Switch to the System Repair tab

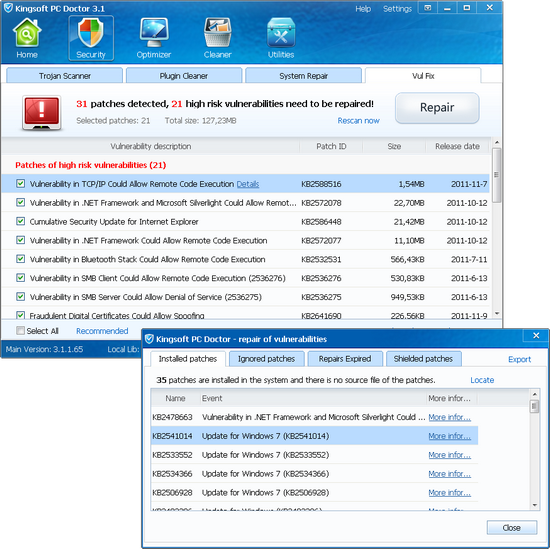[x=303, y=75]
